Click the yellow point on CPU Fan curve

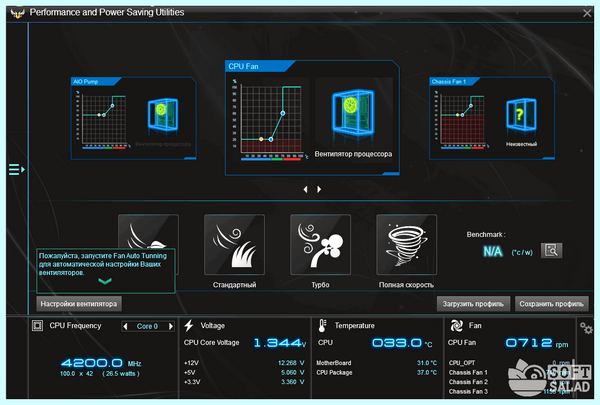click(x=261, y=139)
